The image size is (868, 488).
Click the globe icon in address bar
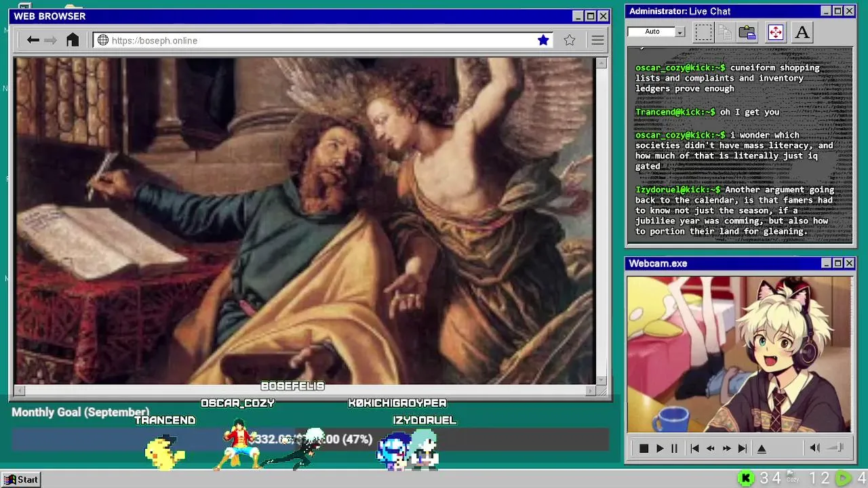pos(103,41)
